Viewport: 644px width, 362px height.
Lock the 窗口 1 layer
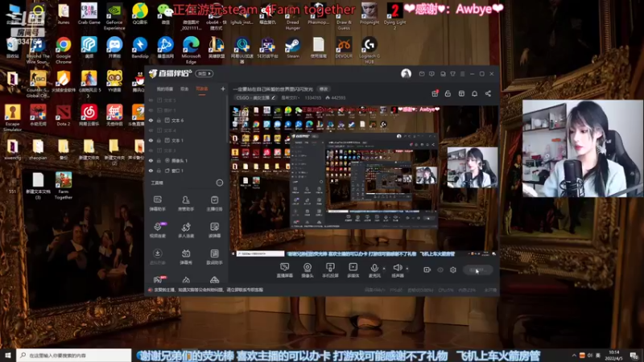(159, 171)
